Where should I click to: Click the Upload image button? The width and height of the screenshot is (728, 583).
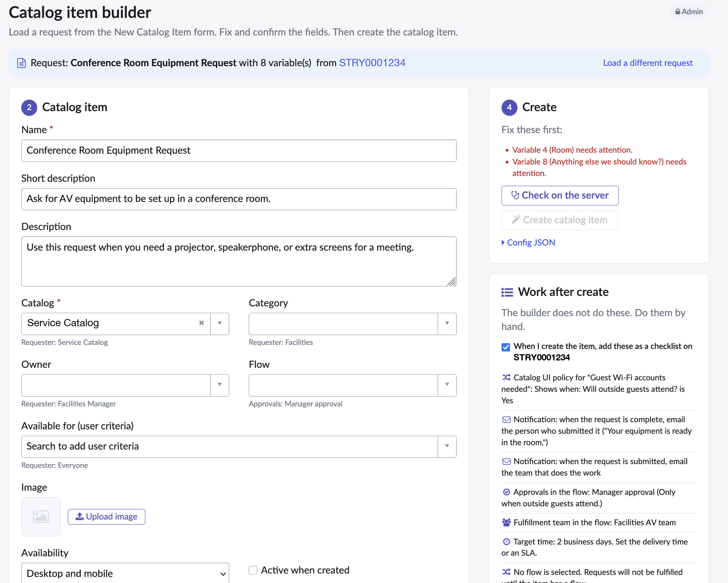107,516
